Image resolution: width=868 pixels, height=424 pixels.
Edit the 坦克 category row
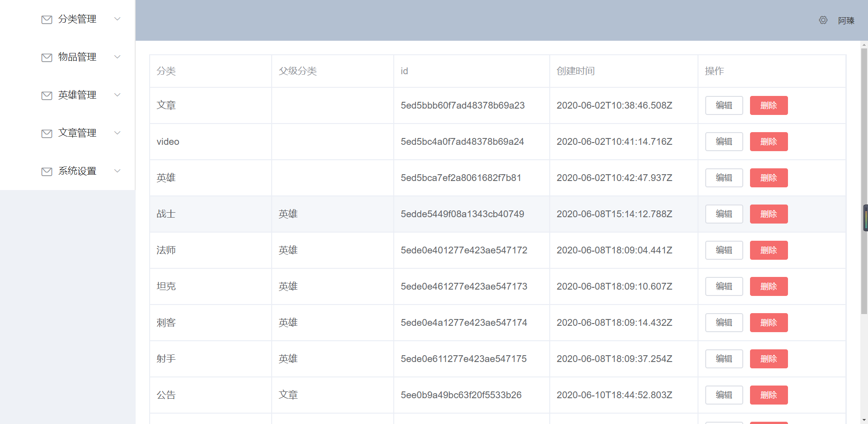click(x=724, y=286)
